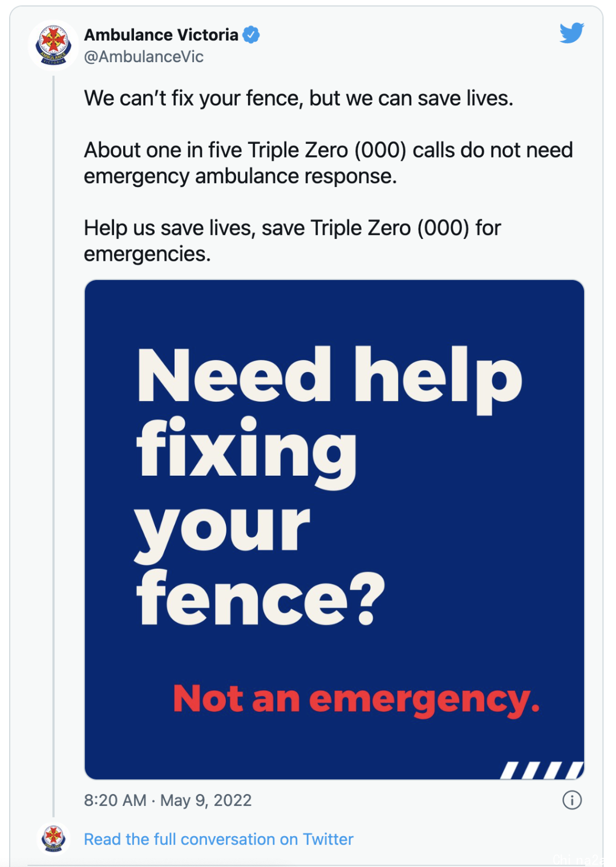The height and width of the screenshot is (867, 616).
Task: Click the white diagonal stripes in image corner
Action: pyautogui.click(x=542, y=770)
